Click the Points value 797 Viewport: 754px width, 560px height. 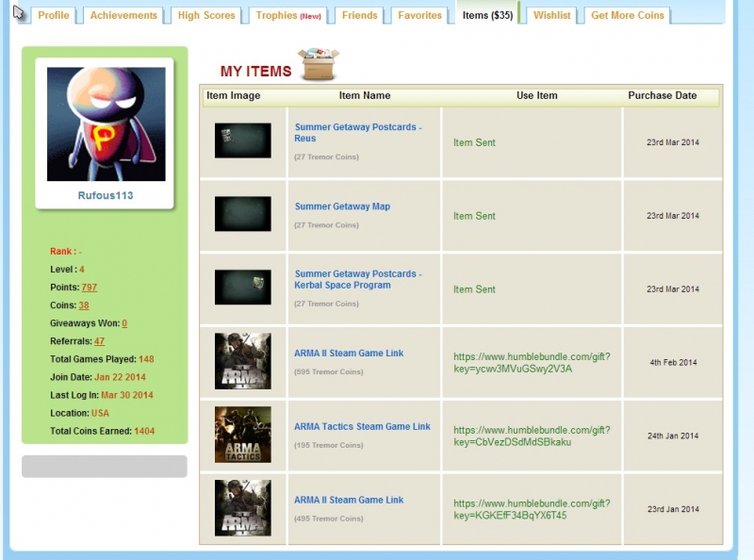90,288
